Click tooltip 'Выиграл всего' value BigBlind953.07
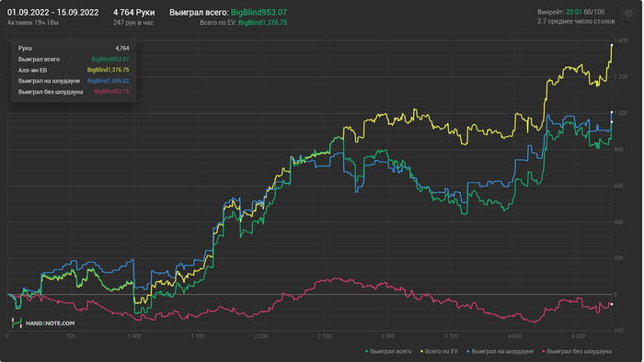Viewport: 644px width, 362px height. [110, 60]
